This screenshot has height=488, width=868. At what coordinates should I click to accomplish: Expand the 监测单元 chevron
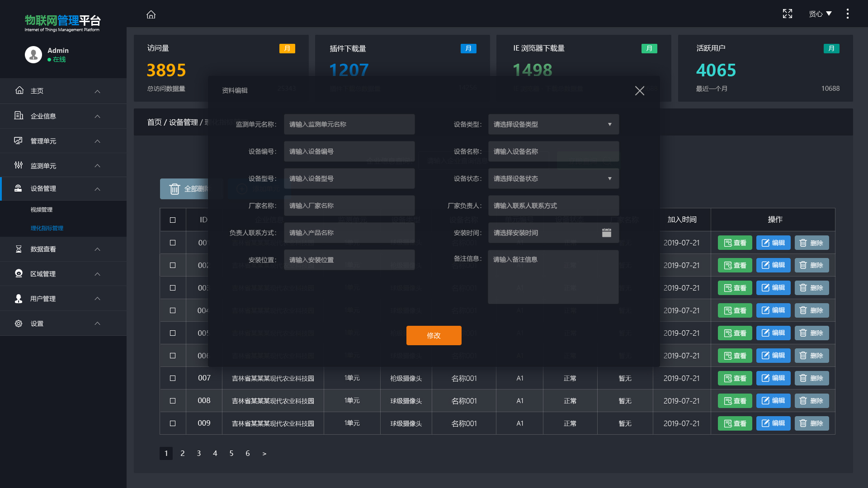(x=97, y=165)
